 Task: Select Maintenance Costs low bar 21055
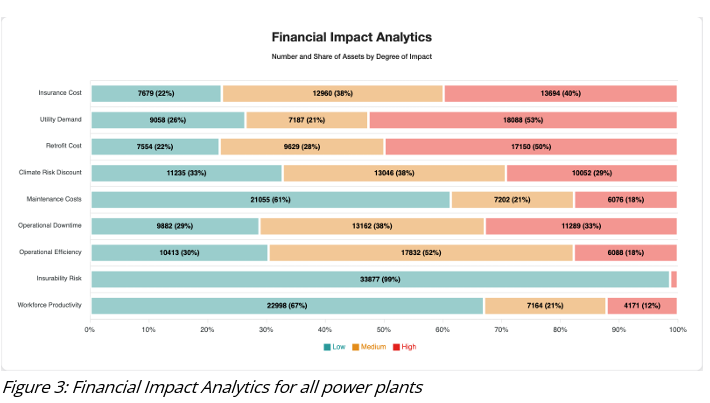[x=270, y=199]
